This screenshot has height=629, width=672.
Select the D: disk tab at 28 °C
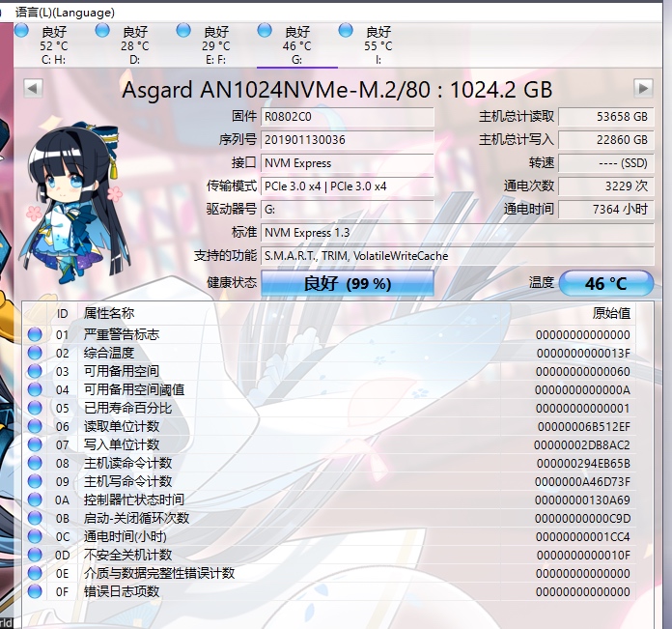pos(135,45)
